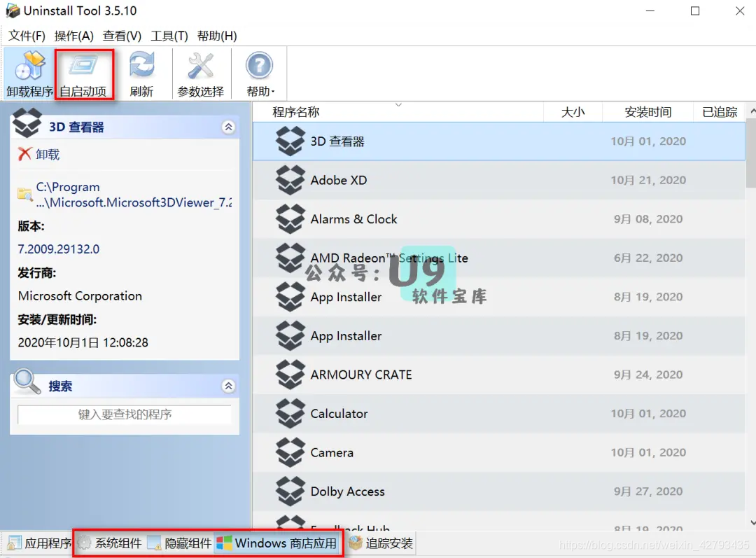Sort by 安装时间 column header
756x558 pixels.
coord(647,112)
